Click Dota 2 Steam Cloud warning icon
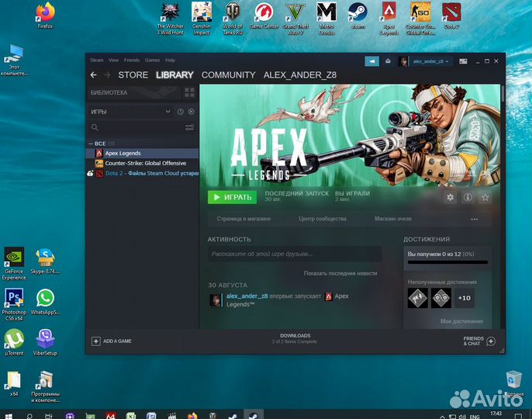Image resolution: width=532 pixels, height=419 pixels. pyautogui.click(x=90, y=174)
